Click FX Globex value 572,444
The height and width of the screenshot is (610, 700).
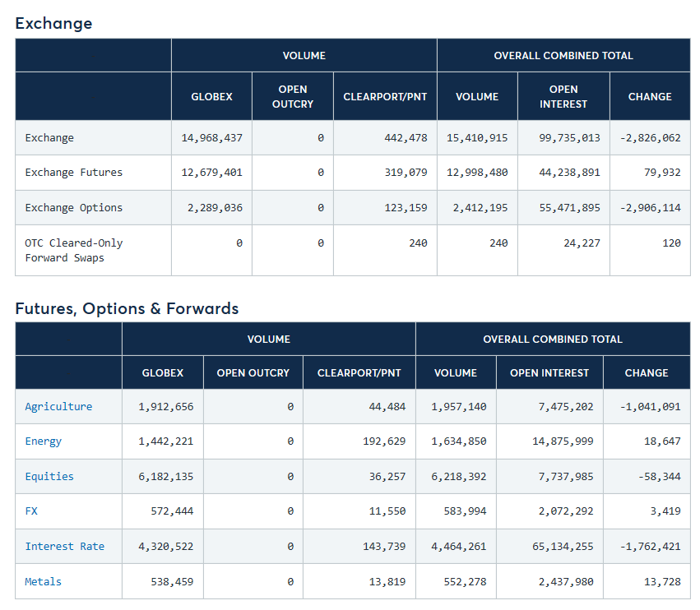[x=172, y=511]
